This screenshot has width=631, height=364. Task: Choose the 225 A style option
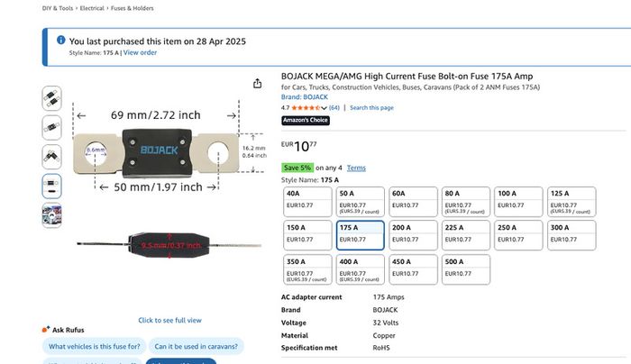click(466, 235)
